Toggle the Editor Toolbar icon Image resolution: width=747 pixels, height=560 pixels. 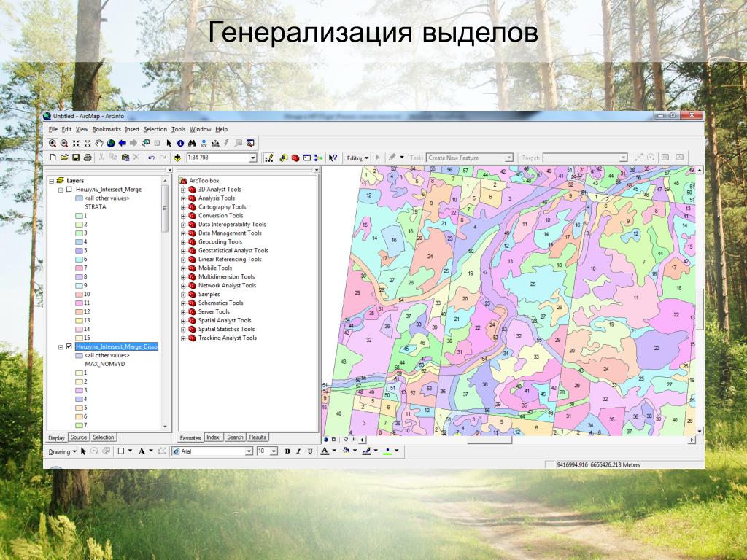pyautogui.click(x=269, y=157)
